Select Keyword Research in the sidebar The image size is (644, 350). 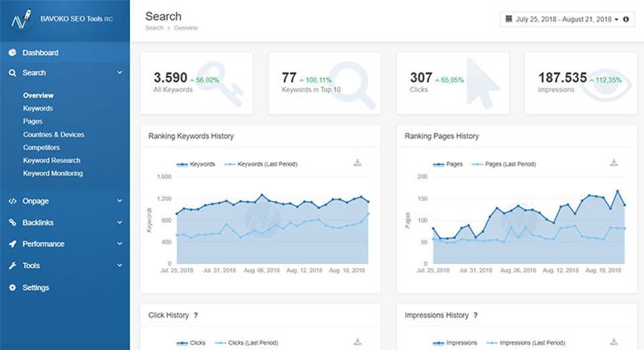point(52,161)
